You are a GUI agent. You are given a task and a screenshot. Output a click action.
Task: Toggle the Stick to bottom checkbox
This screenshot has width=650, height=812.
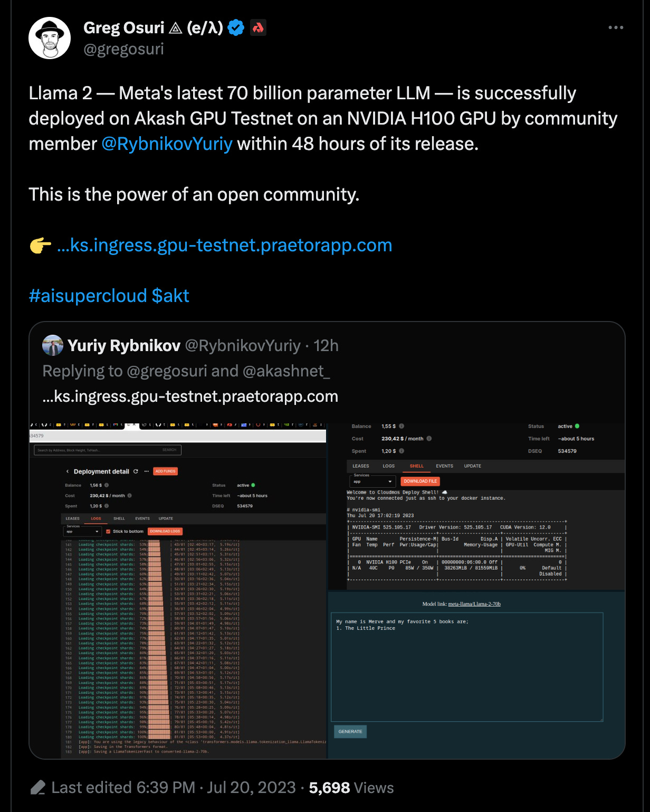pos(108,531)
